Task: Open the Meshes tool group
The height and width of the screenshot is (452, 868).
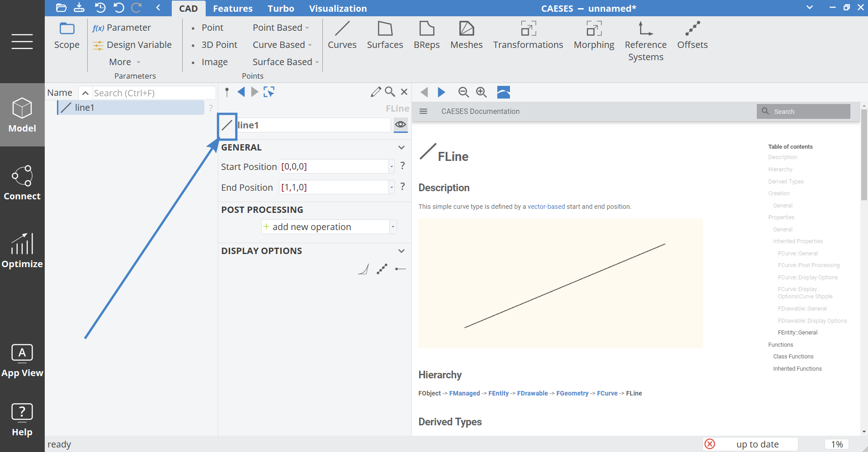Action: pyautogui.click(x=467, y=35)
